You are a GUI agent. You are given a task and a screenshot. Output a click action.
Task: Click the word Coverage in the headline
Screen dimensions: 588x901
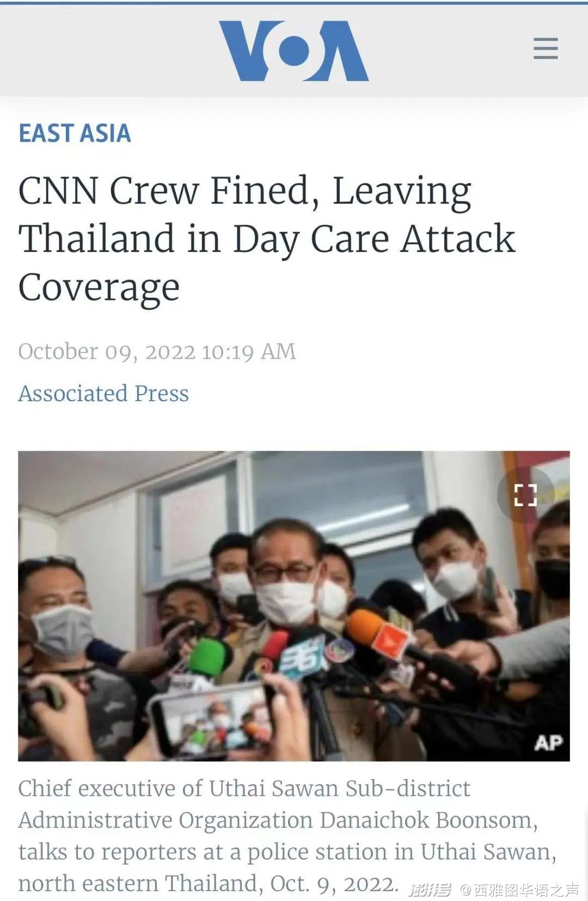click(99, 287)
